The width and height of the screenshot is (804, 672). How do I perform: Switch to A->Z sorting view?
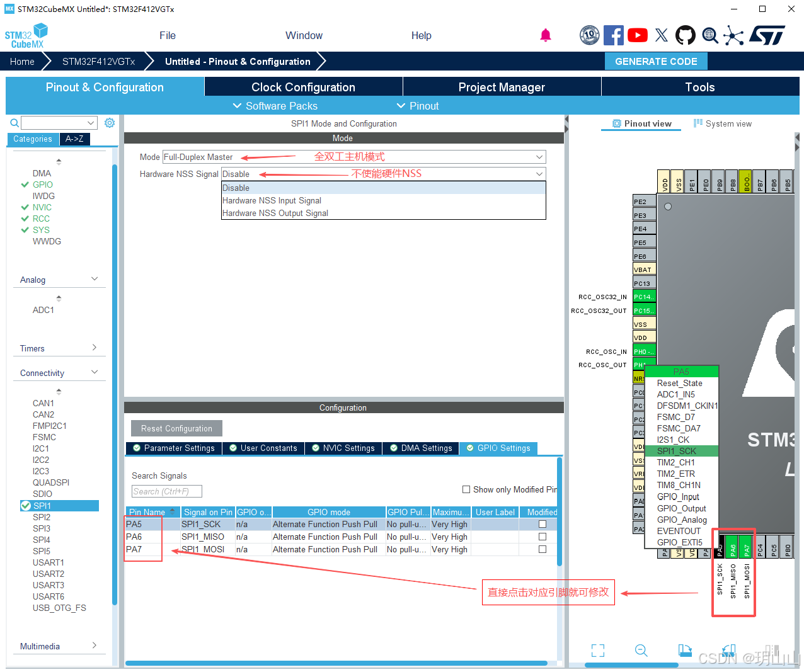(74, 139)
